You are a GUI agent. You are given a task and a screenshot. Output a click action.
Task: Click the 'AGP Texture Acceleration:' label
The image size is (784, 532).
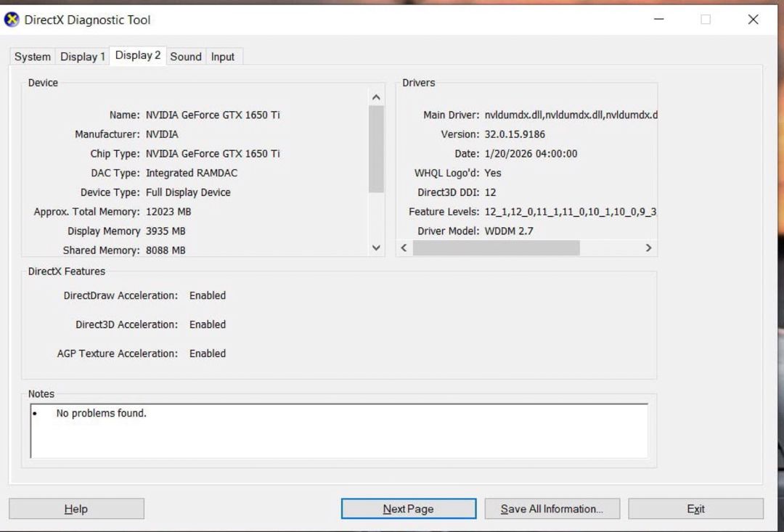point(118,353)
